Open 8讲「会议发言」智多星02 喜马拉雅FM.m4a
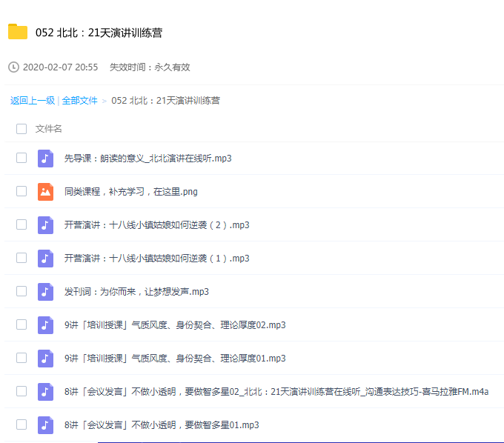 pos(276,392)
